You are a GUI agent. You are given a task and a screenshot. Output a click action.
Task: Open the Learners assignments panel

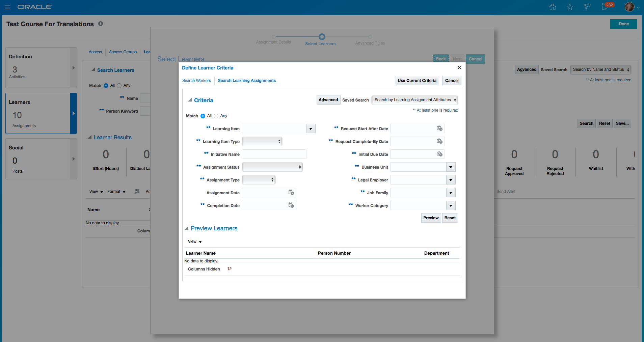point(41,113)
